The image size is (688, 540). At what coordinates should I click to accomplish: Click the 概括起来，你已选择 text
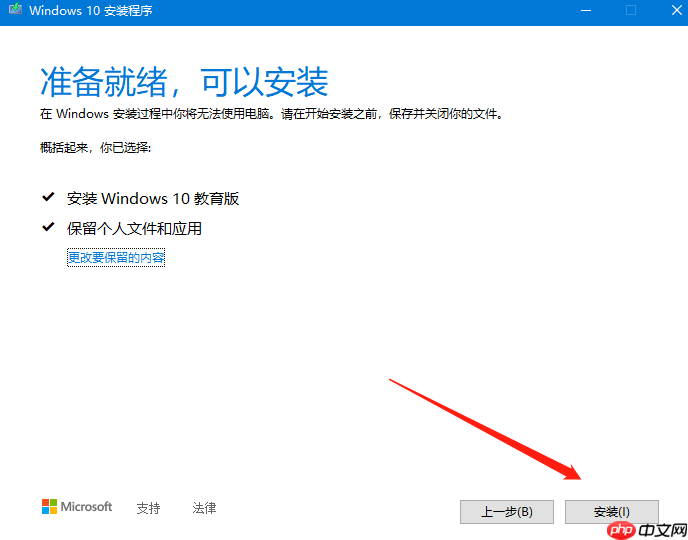click(95, 148)
